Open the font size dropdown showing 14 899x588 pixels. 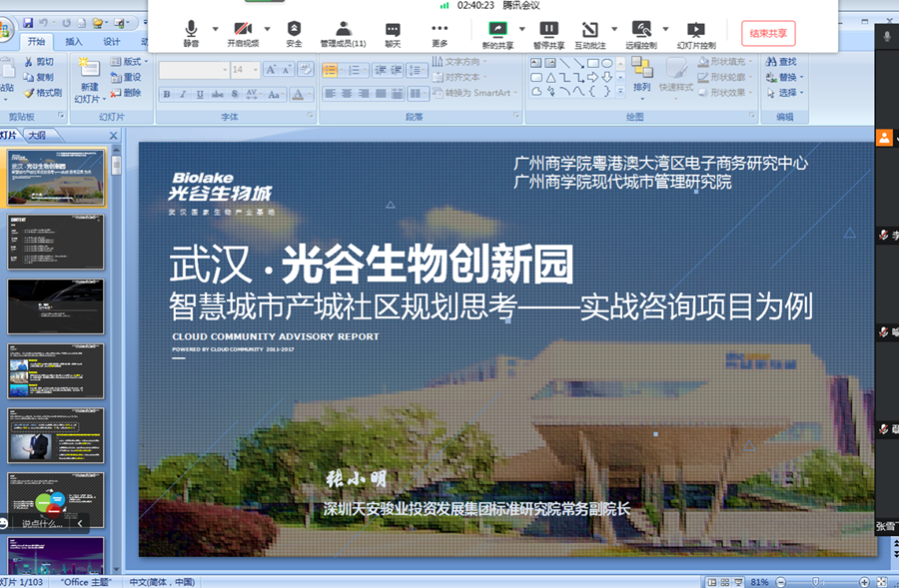(x=255, y=70)
